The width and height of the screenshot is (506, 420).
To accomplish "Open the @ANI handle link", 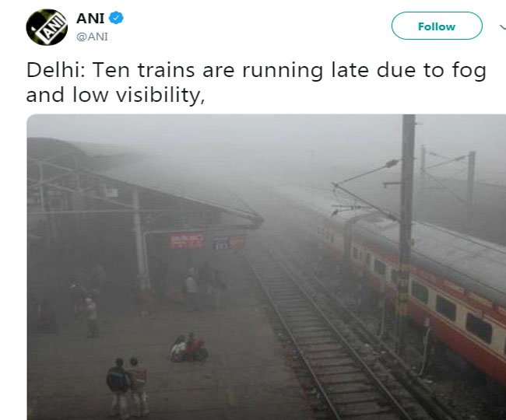I will pyautogui.click(x=93, y=37).
